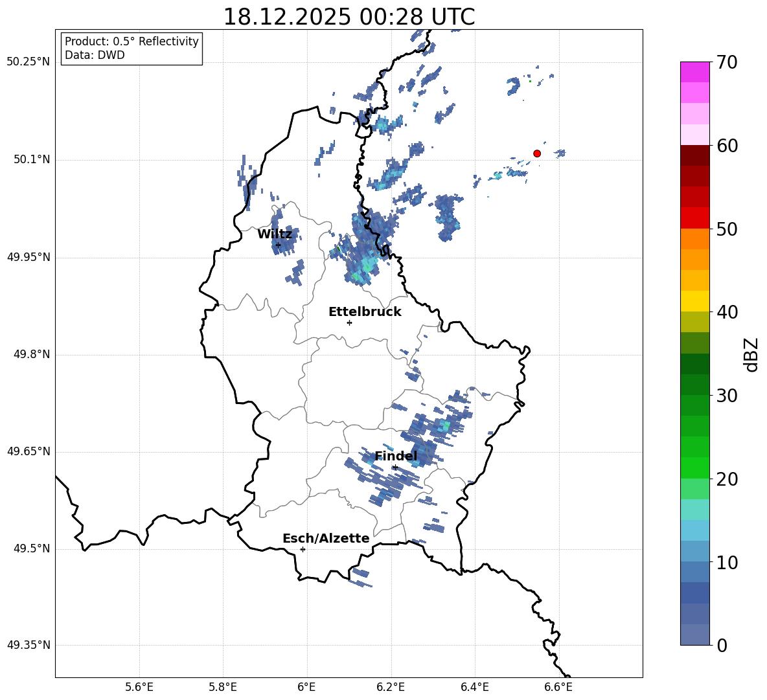Screen dimensions: 767x700
Task: Click the 5.6°E longitude label
Action: click(x=139, y=687)
